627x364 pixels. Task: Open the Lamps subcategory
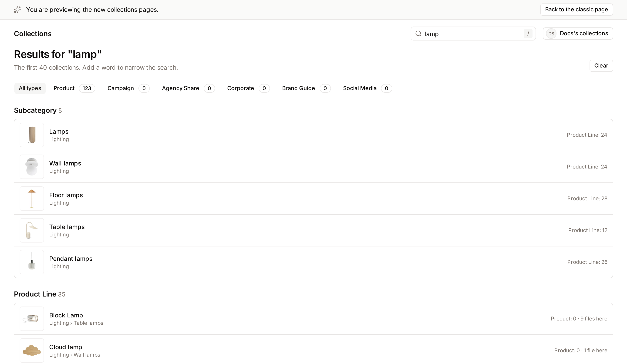[313, 135]
